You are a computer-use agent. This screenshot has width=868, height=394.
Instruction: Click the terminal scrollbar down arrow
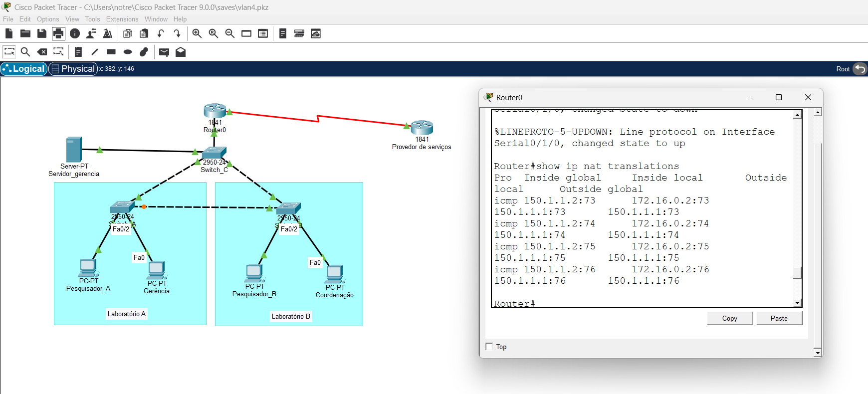pyautogui.click(x=797, y=303)
